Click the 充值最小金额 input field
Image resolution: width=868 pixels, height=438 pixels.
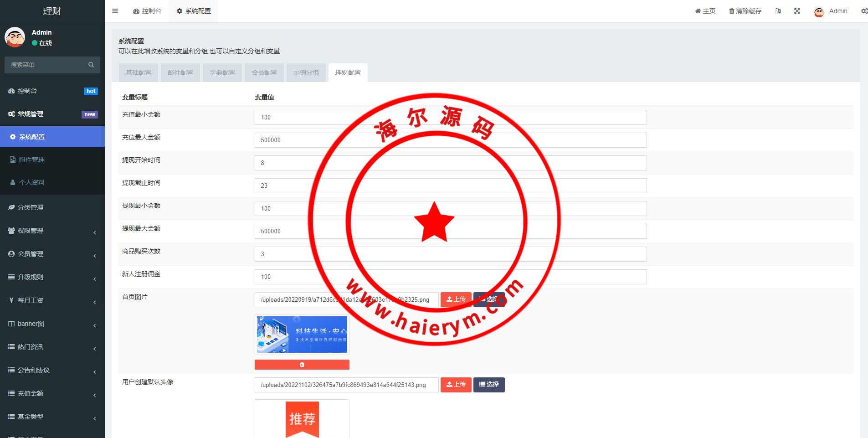(450, 117)
